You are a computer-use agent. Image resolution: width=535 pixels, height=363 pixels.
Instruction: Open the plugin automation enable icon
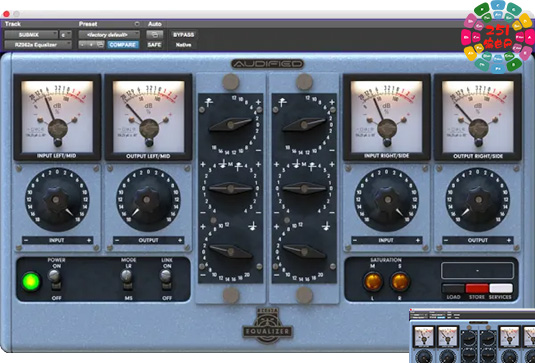155,34
